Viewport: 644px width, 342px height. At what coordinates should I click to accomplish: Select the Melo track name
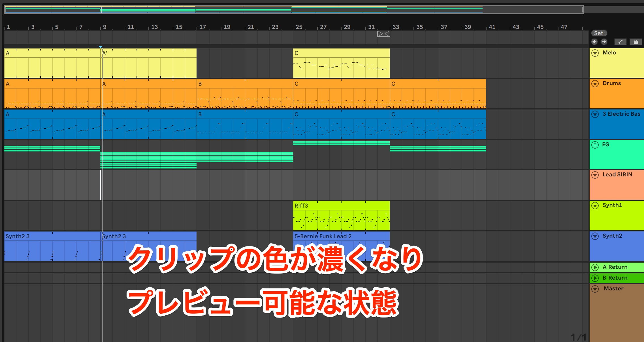pos(609,53)
